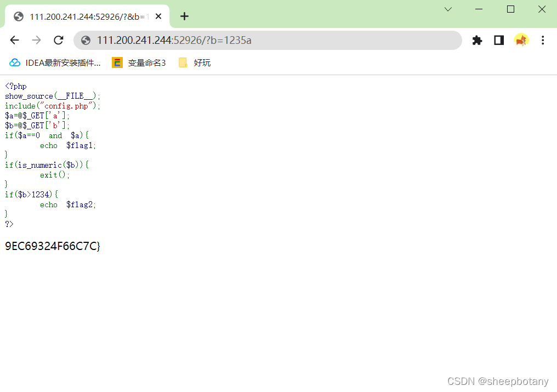Click the echo $flag1 line

(68, 145)
